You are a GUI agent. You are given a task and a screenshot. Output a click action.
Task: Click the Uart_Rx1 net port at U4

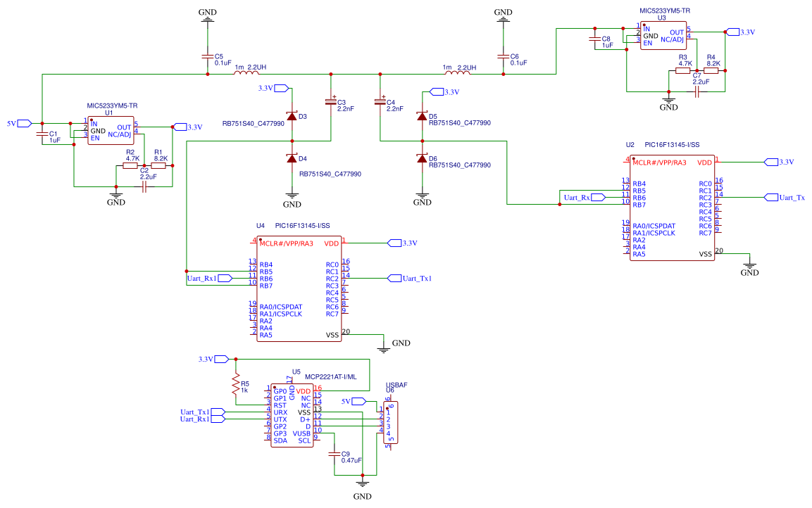pos(209,279)
